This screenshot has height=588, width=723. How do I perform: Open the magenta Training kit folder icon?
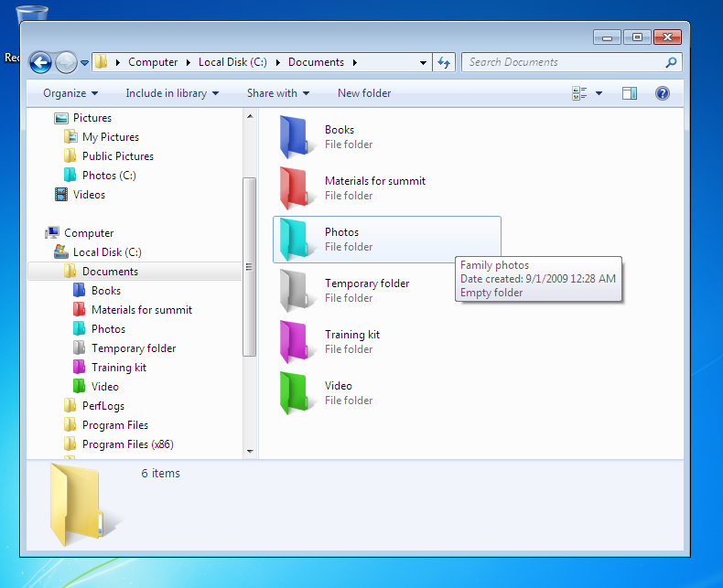296,342
